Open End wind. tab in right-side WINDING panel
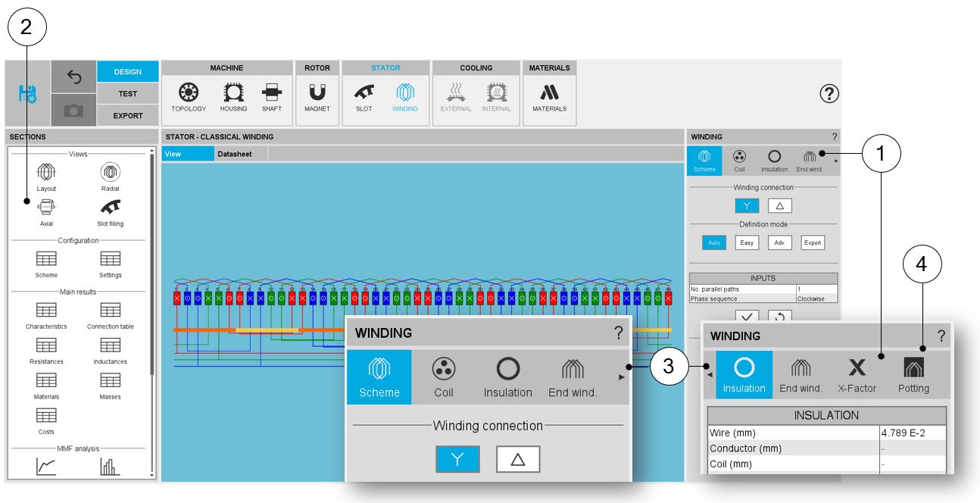Screen dimensions: 980x503 [x=810, y=161]
